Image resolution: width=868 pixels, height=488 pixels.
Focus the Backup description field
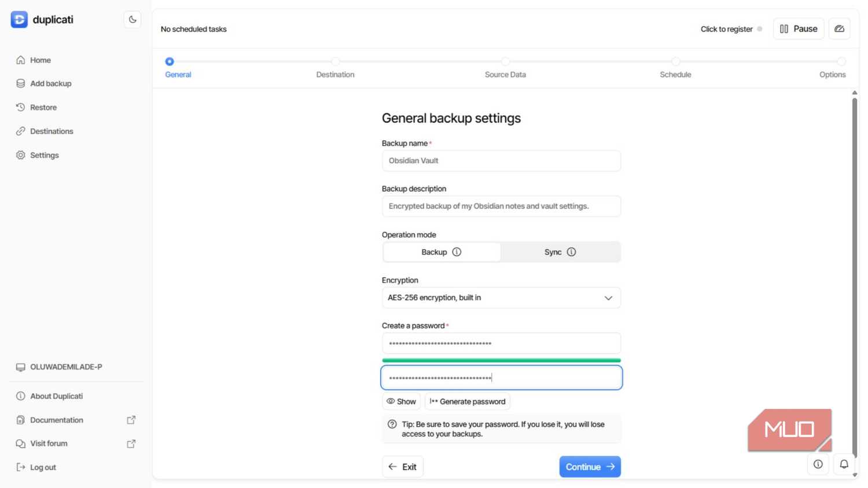501,206
